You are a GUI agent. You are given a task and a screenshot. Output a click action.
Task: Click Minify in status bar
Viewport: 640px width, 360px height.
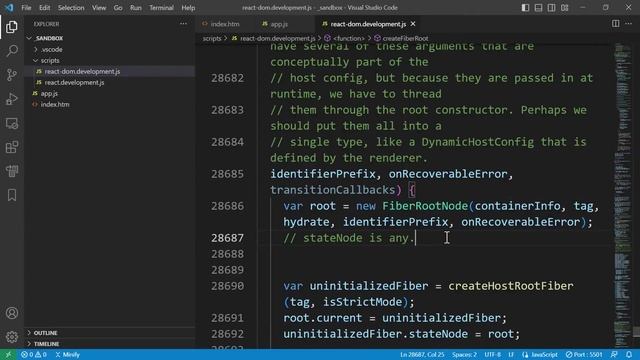point(68,355)
